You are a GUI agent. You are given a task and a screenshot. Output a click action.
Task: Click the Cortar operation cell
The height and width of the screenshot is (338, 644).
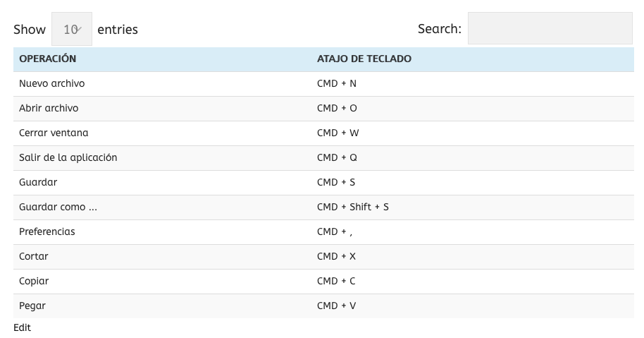coord(34,256)
